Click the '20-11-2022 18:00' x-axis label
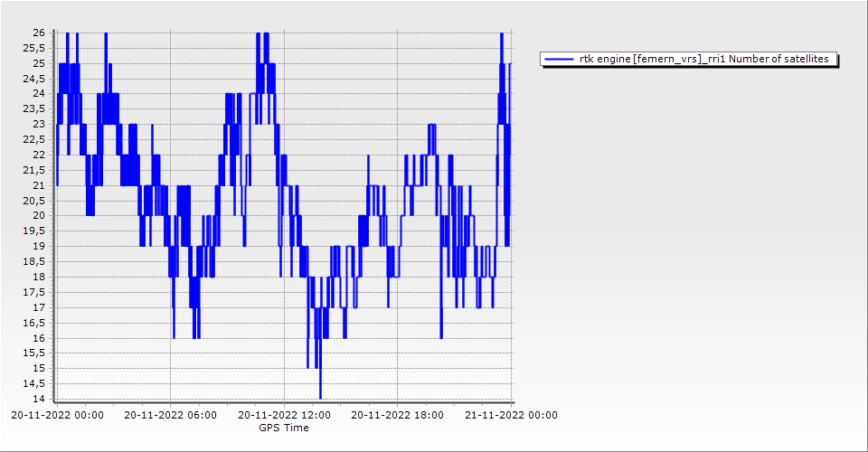The width and height of the screenshot is (868, 452). click(397, 416)
